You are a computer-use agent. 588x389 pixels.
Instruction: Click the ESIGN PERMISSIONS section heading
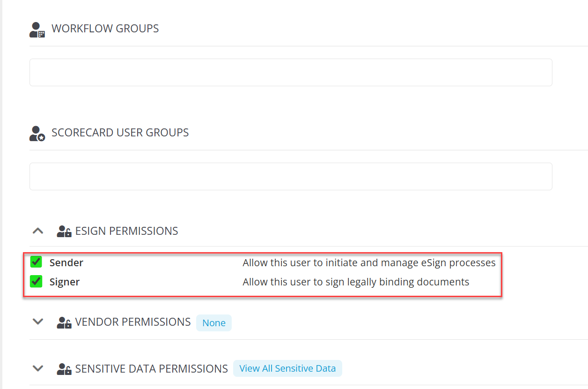click(x=126, y=231)
